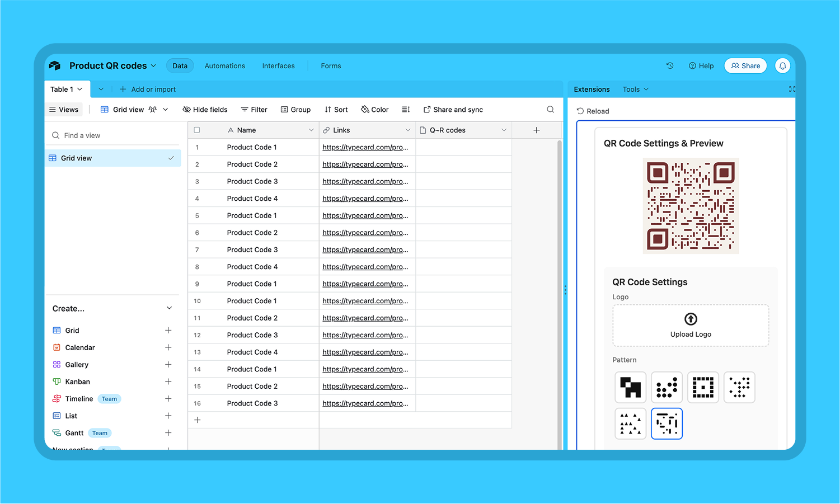Switch to the Automations tab
The width and height of the screenshot is (840, 504).
[224, 65]
